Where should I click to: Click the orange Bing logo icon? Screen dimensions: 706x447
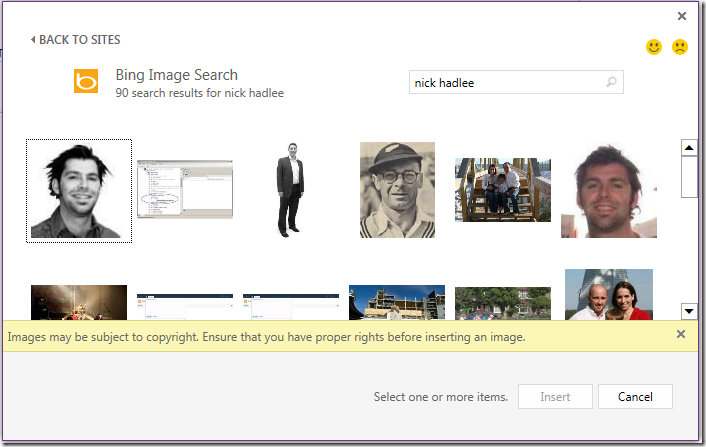(x=86, y=82)
